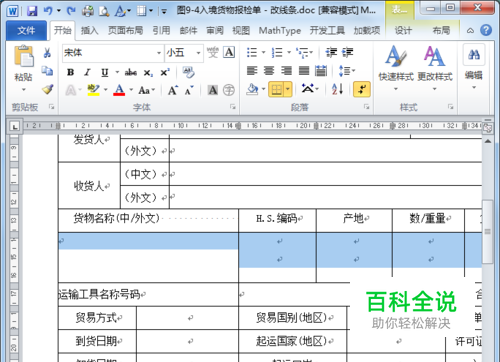Viewport: 500px width, 362px height.
Task: Click the Cut scissors icon
Action: pyautogui.click(x=47, y=53)
